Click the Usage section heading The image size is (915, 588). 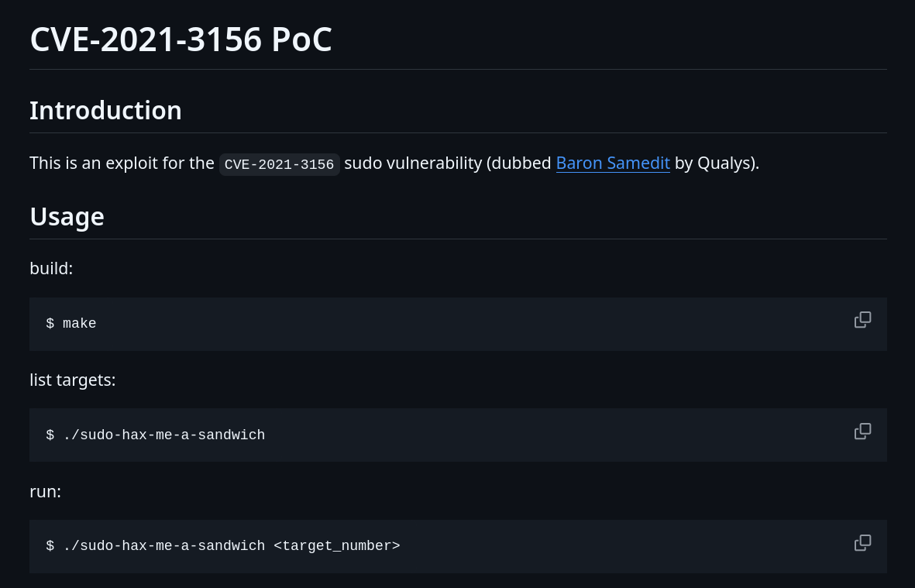67,216
